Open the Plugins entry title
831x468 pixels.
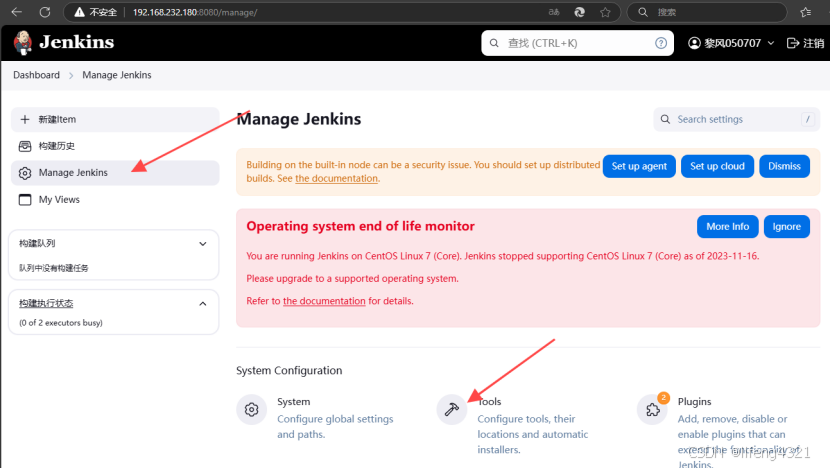(x=694, y=402)
